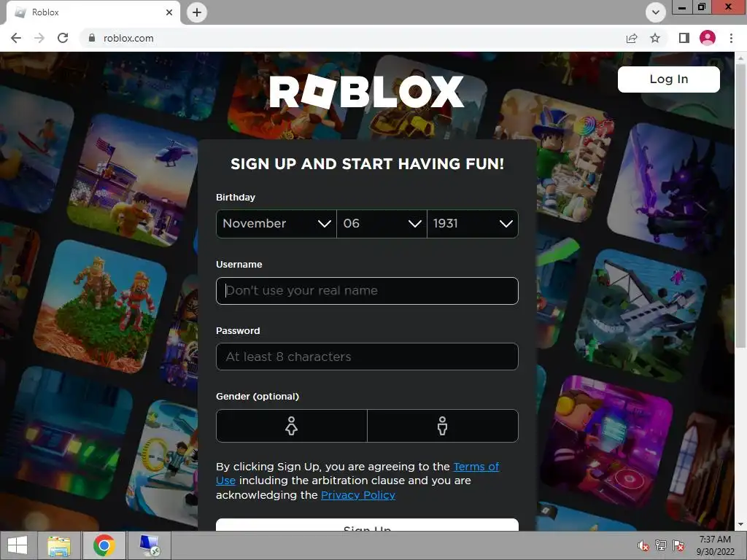747x560 pixels.
Task: Click the sinking ship game thumbnail
Action: [641, 315]
